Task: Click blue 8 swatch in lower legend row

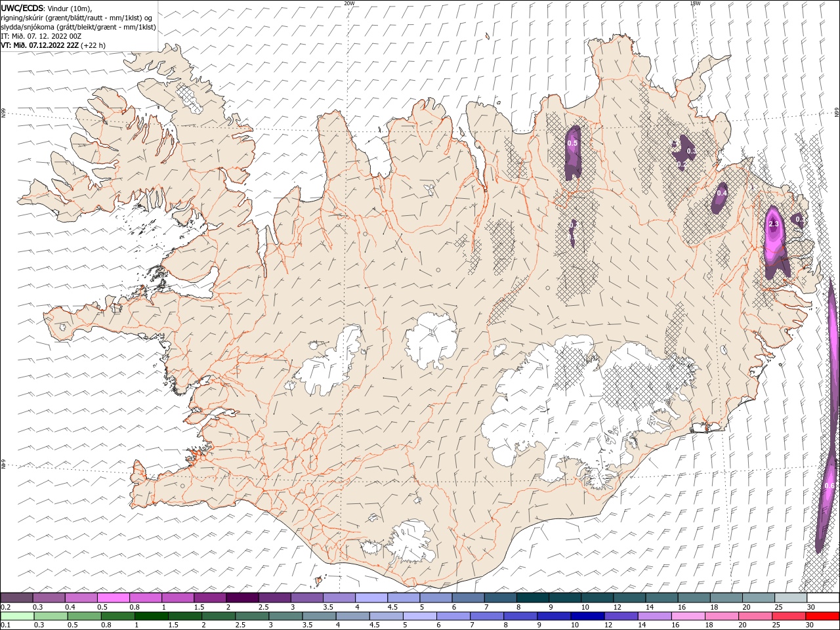Action: pyautogui.click(x=520, y=616)
